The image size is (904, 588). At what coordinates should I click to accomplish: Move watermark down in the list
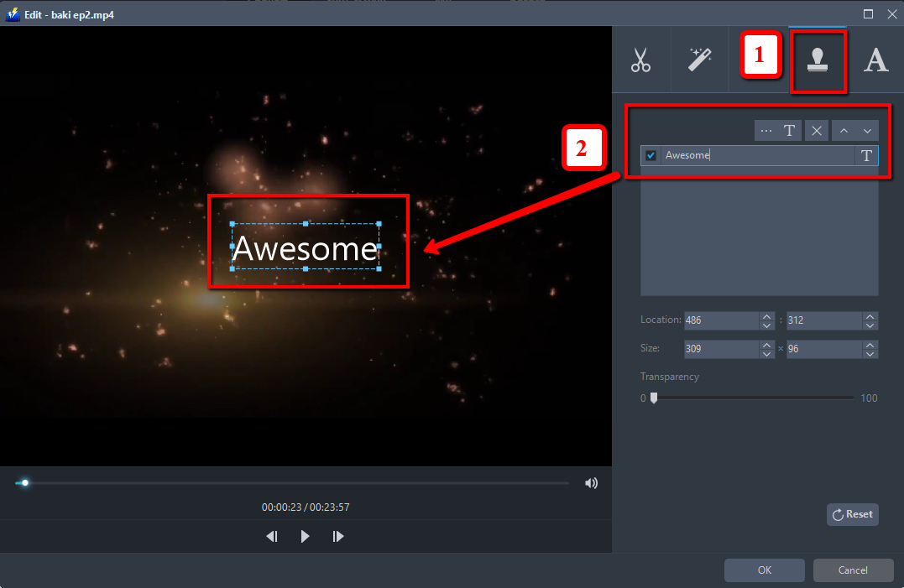pyautogui.click(x=867, y=131)
